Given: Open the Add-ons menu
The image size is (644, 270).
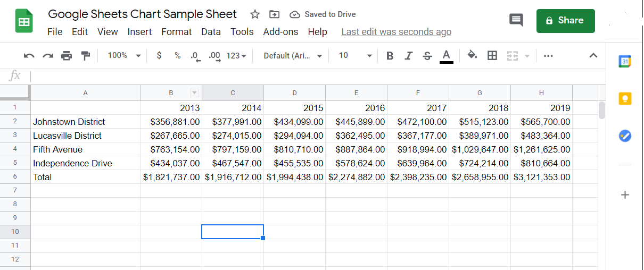Looking at the screenshot, I should click(280, 32).
